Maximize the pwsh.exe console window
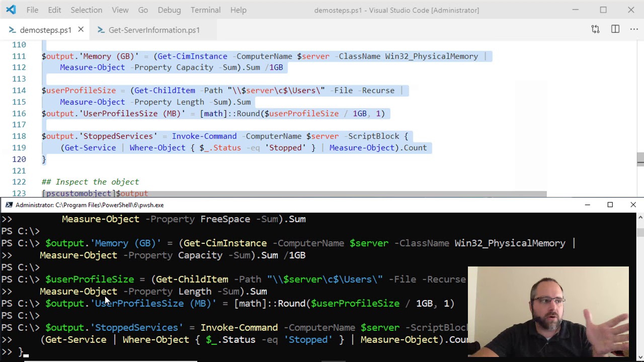The width and height of the screenshot is (644, 362). [x=610, y=205]
